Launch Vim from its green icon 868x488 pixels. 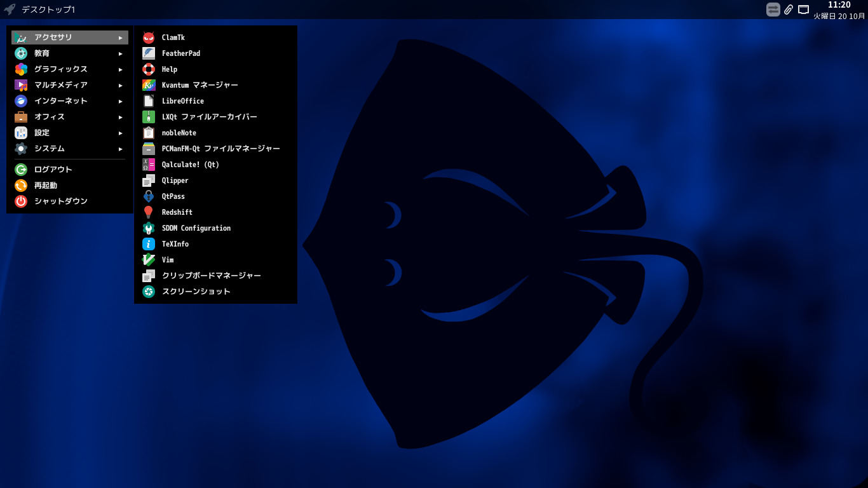(x=149, y=260)
